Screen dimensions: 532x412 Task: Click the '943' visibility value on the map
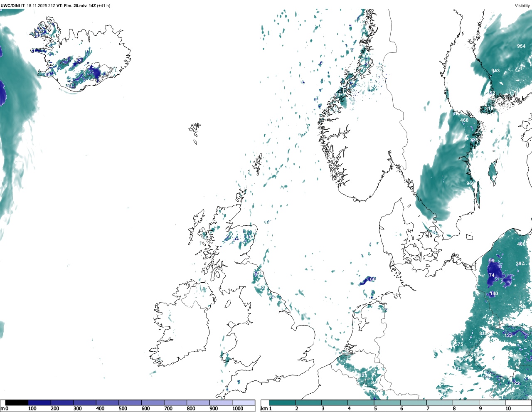[495, 71]
